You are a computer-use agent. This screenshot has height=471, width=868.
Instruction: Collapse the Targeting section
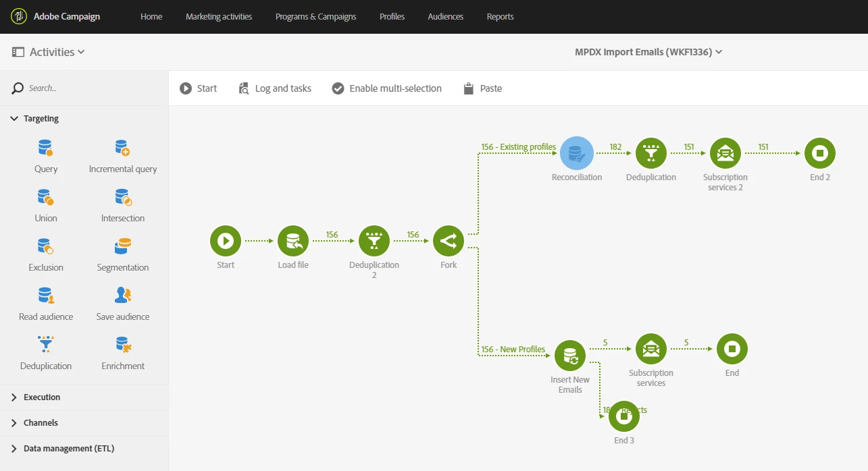15,119
